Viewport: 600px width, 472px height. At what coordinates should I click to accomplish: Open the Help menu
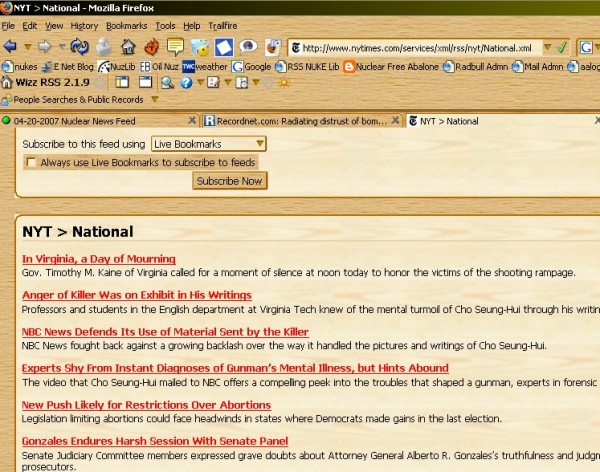[x=192, y=26]
